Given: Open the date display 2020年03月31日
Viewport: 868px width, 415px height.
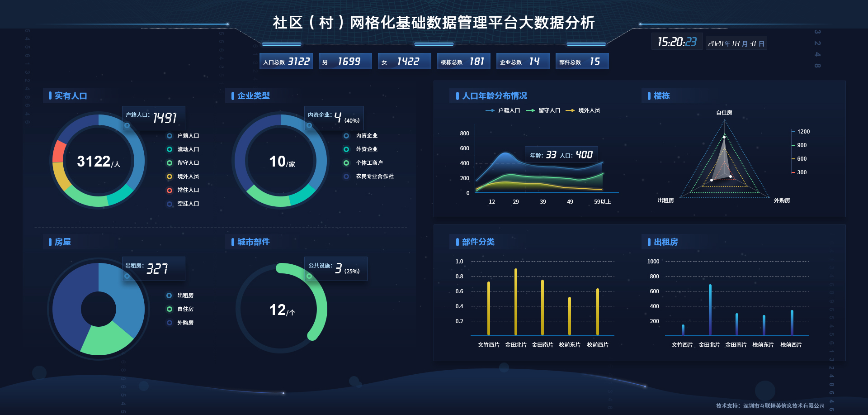Looking at the screenshot, I should click(x=736, y=43).
